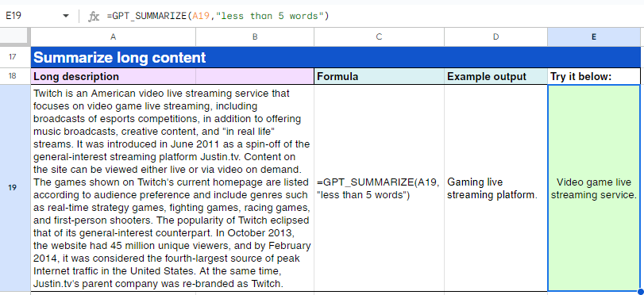This screenshot has height=295, width=644.
Task: Select row 19 header
Action: click(13, 188)
